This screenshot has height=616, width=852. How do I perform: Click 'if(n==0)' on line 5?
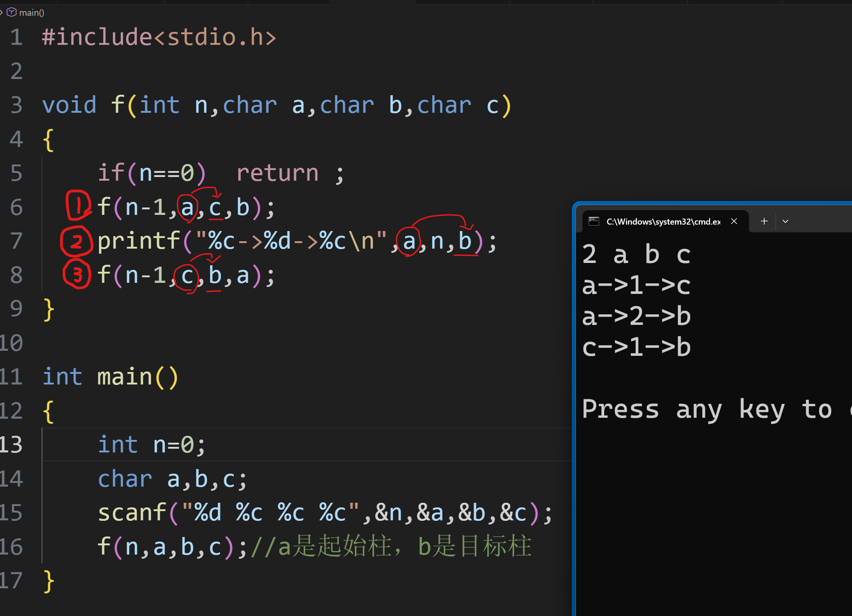(152, 173)
